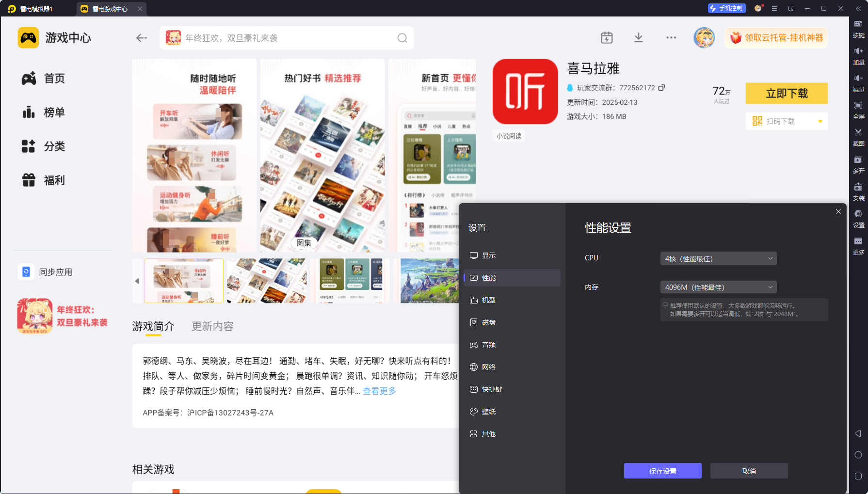Expand the scan-code download dropdown
The height and width of the screenshot is (494, 868).
point(820,121)
